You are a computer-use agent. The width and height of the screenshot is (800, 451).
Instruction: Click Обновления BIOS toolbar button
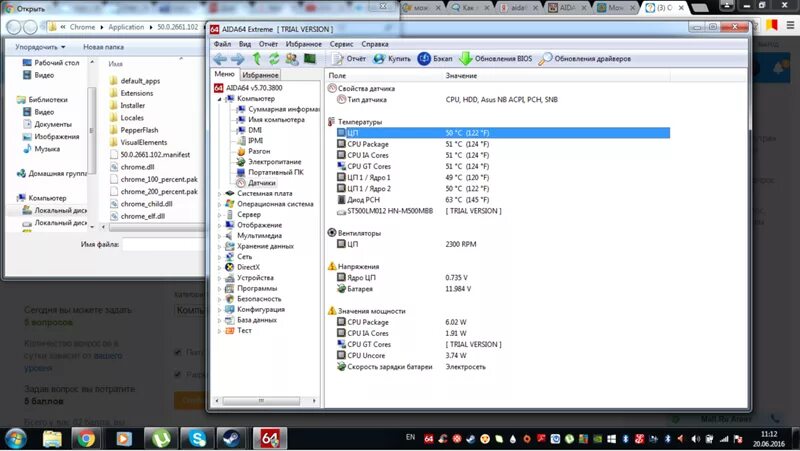tap(496, 59)
